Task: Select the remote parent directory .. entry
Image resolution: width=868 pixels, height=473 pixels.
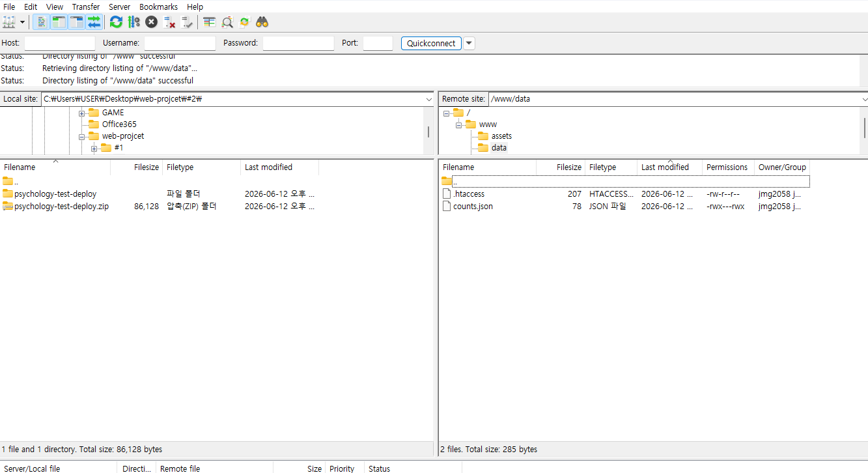Action: click(625, 181)
